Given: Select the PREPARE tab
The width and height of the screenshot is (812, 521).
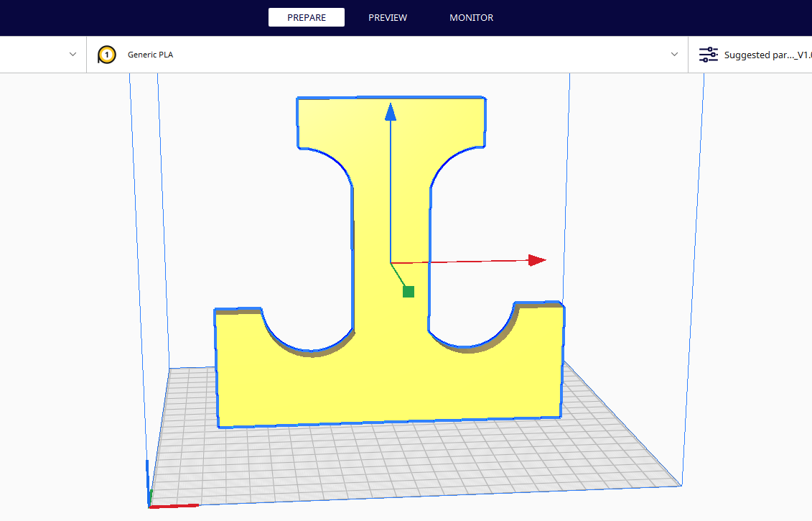Looking at the screenshot, I should pos(307,17).
